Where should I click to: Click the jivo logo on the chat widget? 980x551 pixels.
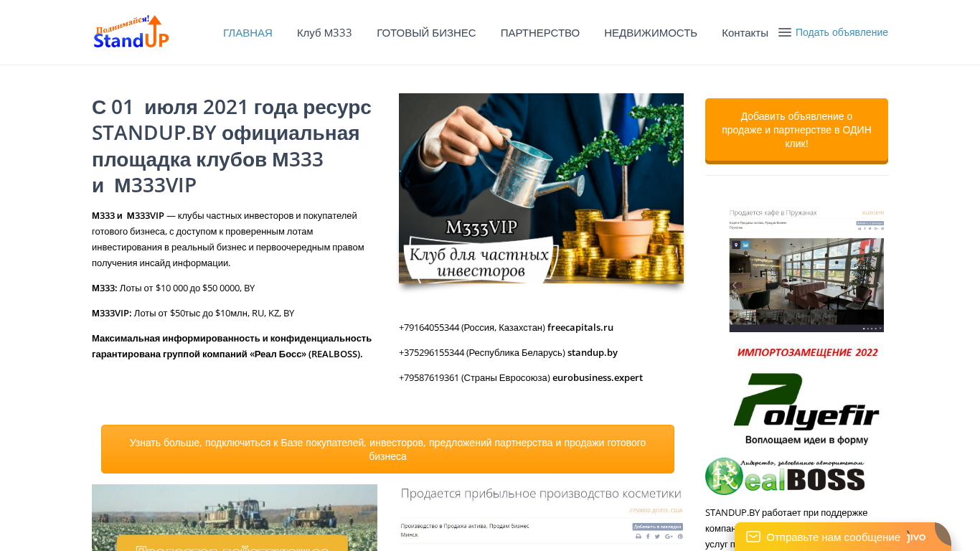[x=917, y=536]
